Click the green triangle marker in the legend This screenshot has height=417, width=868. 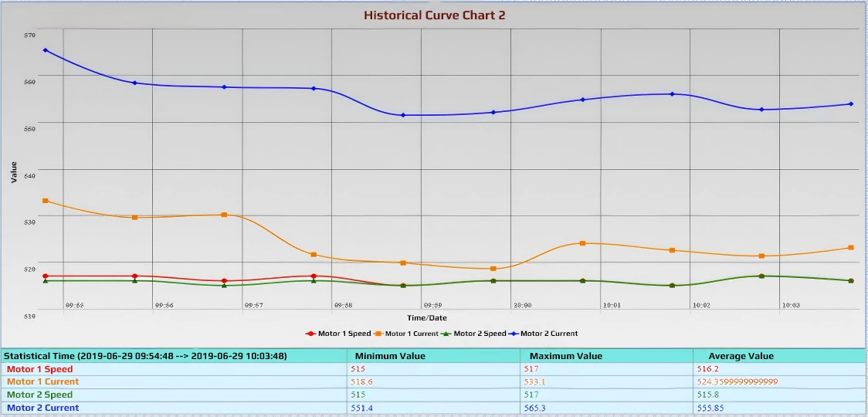pos(447,334)
